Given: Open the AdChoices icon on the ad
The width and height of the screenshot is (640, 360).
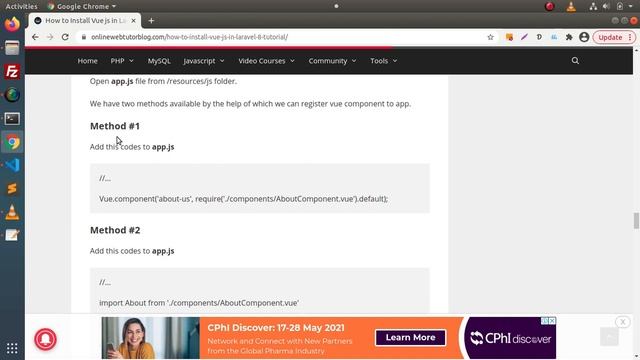Looking at the screenshot, I should [544, 321].
